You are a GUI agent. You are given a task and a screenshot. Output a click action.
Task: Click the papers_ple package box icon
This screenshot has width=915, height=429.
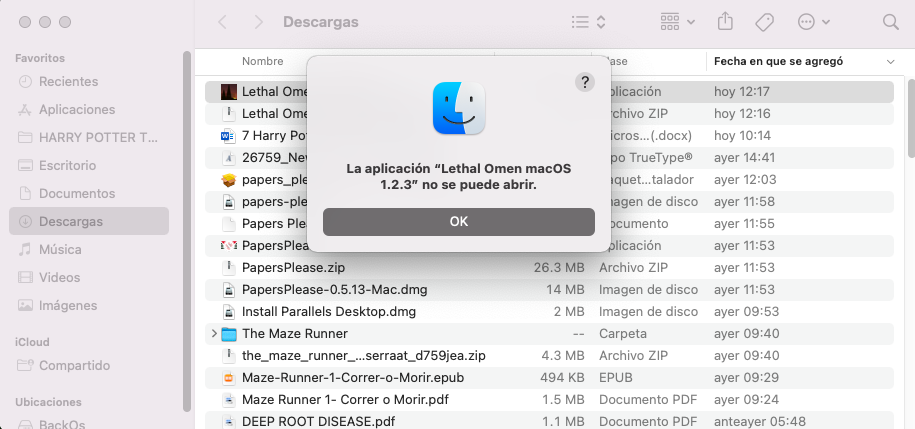229,180
